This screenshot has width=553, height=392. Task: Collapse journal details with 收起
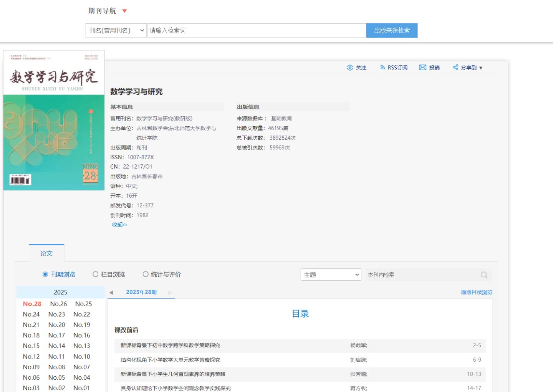[x=119, y=225]
